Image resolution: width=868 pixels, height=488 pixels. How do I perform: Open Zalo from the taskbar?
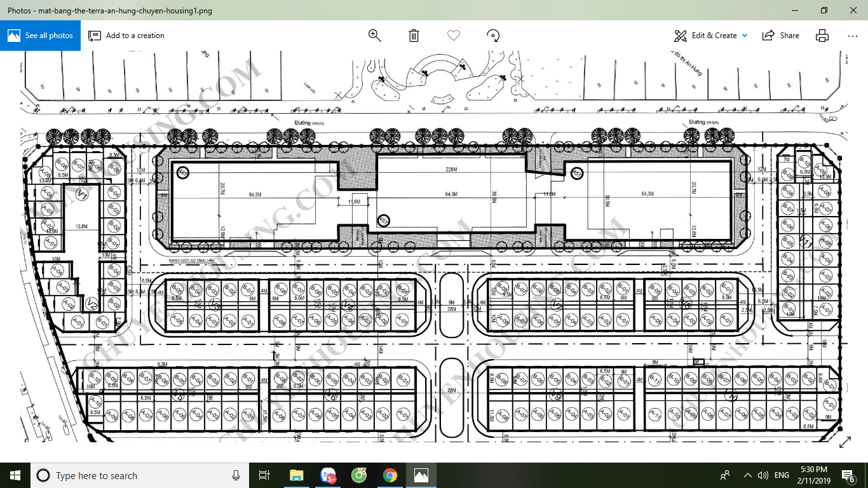tap(328, 475)
